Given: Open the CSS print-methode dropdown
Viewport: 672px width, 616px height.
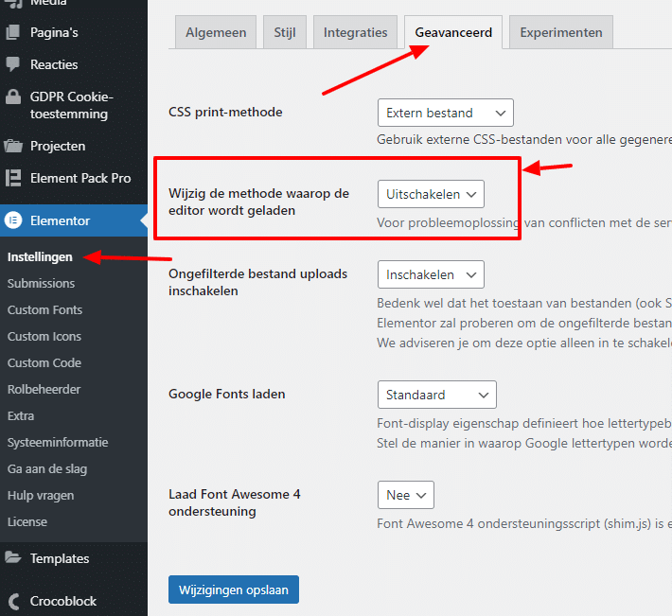Looking at the screenshot, I should pyautogui.click(x=445, y=113).
